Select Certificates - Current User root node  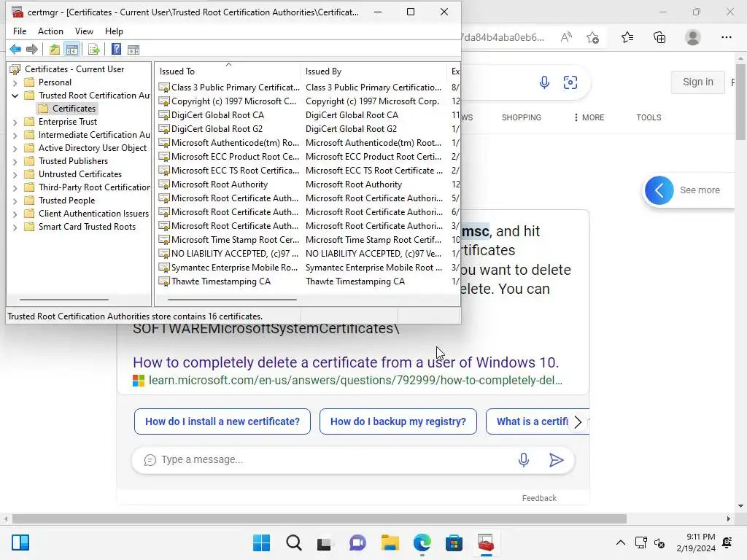point(74,69)
